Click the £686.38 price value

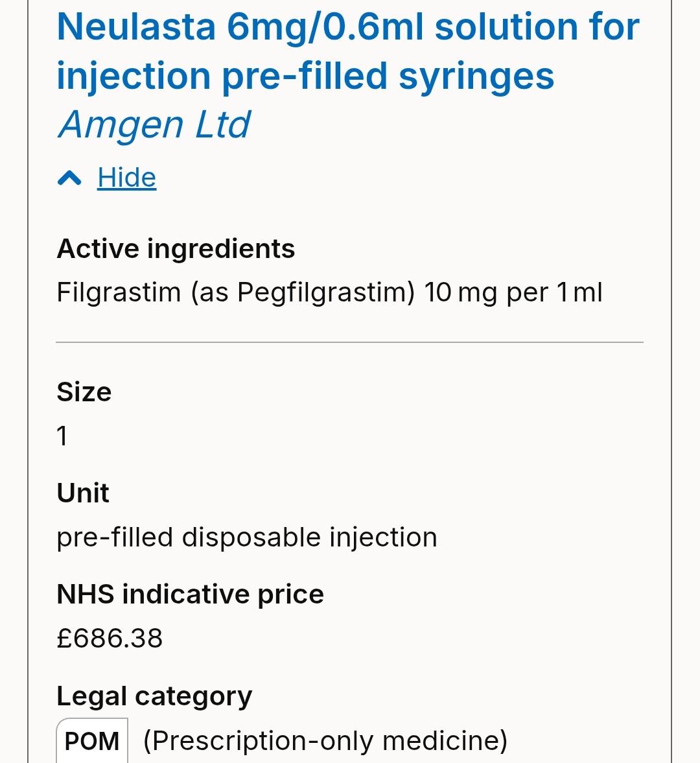[x=110, y=639]
